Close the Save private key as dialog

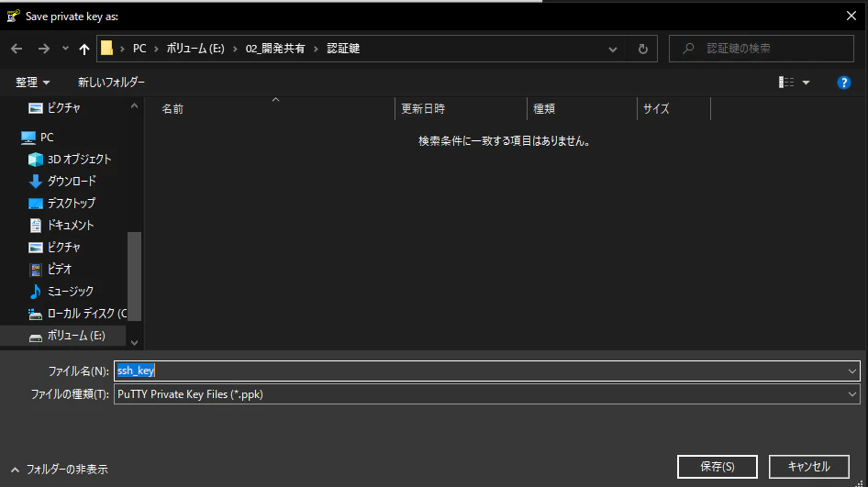[x=851, y=16]
